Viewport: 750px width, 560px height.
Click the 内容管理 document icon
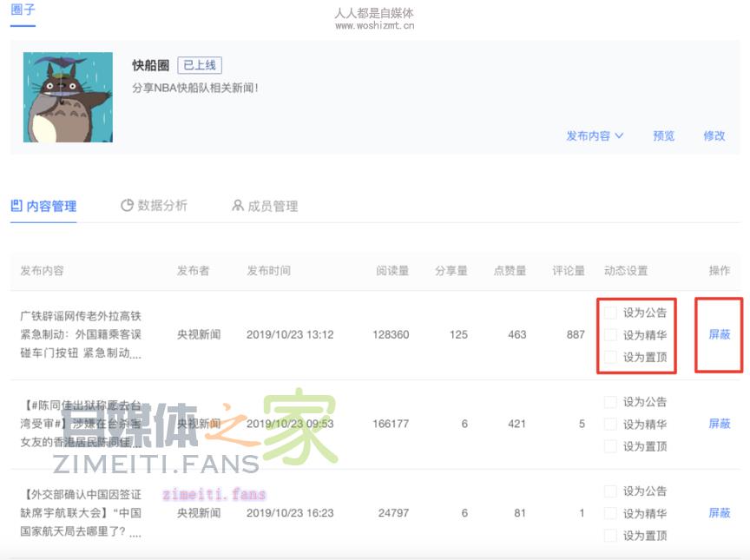click(16, 206)
